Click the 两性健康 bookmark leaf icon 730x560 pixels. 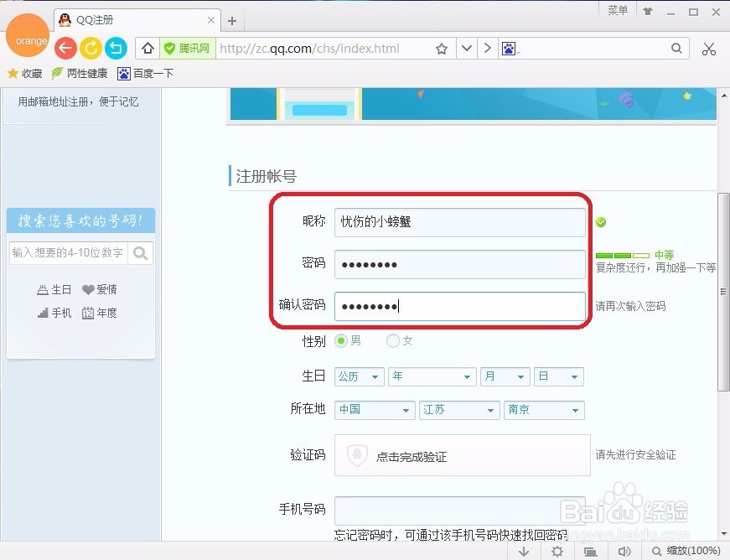55,73
